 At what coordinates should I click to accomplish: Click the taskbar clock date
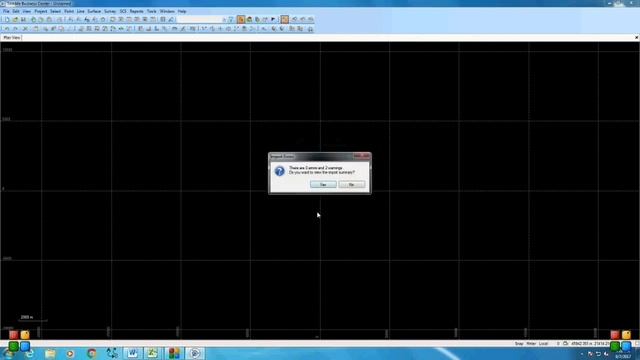(623, 357)
